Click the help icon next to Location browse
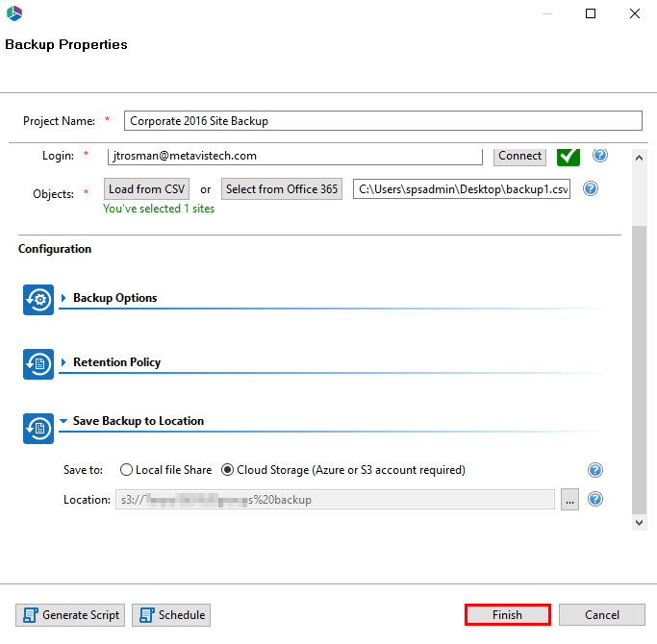 pyautogui.click(x=595, y=499)
